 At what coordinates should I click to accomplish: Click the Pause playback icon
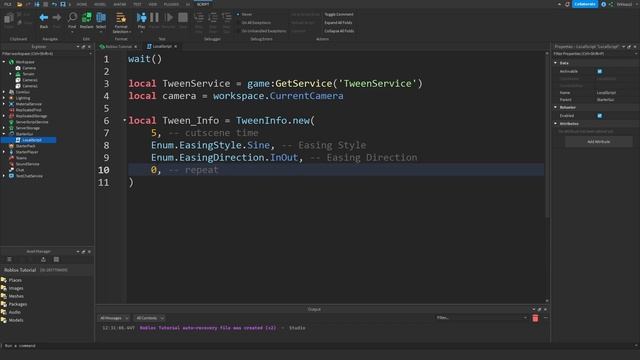[x=154, y=18]
